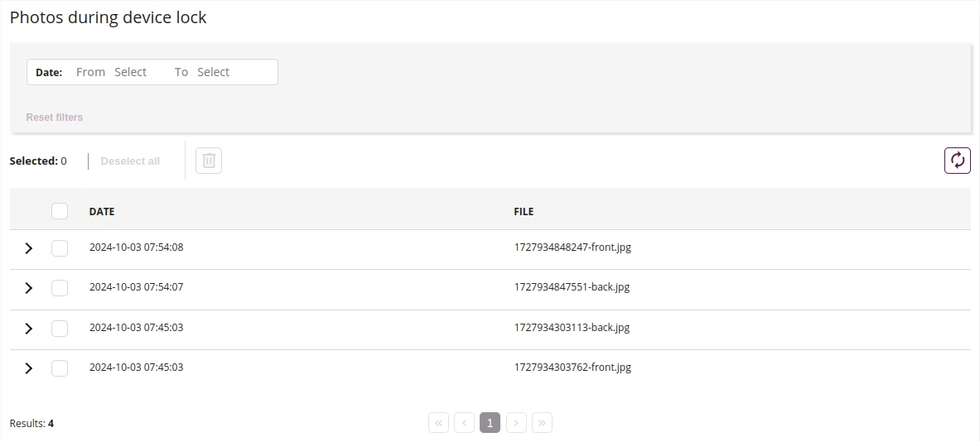Image resolution: width=980 pixels, height=442 pixels.
Task: Click the Photos during device lock heading
Action: [x=109, y=17]
